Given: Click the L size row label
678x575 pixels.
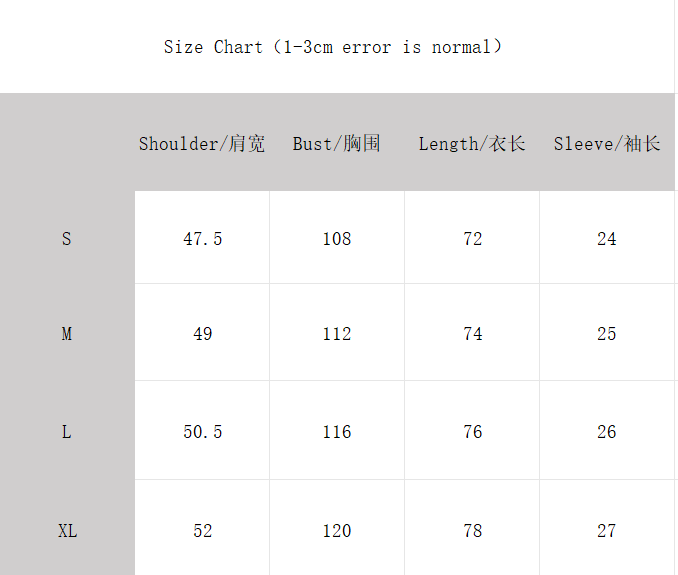Looking at the screenshot, I should pyautogui.click(x=67, y=432).
